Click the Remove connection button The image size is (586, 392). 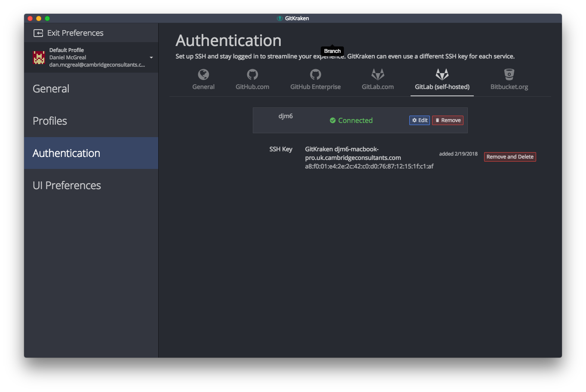click(448, 120)
